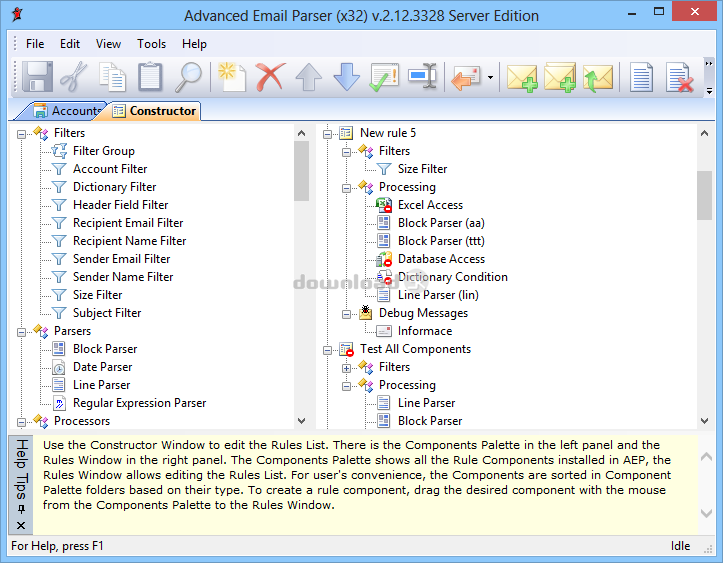This screenshot has width=723, height=563.
Task: Collapse the Debug Messages node
Action: point(346,314)
